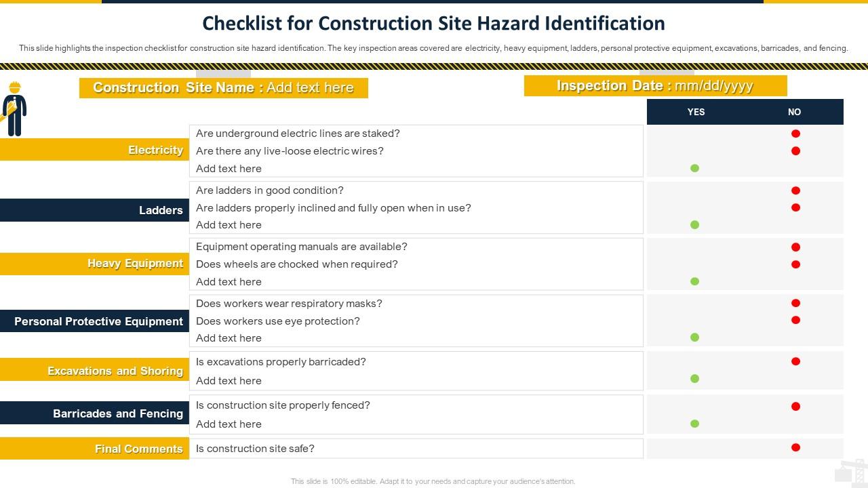Click red NO dot for respiratory masks
Image resolution: width=868 pixels, height=488 pixels.
tap(795, 303)
